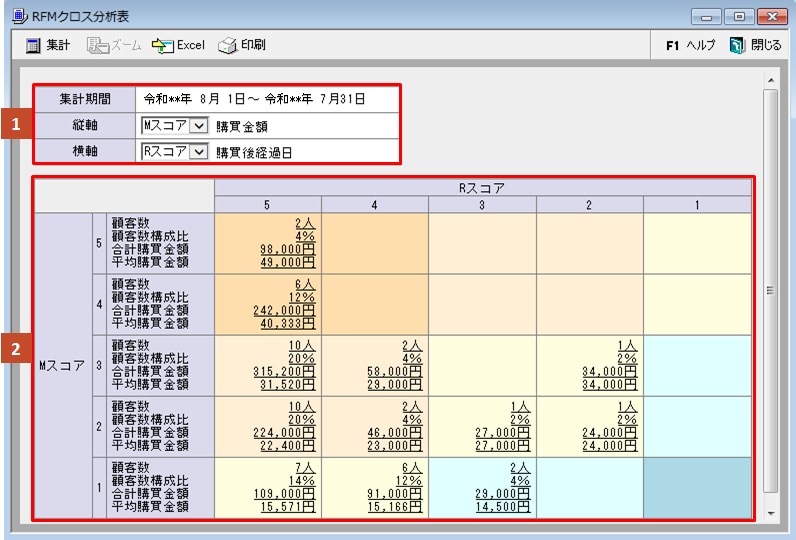Click the scrollbar up arrow
Image resolution: width=796 pixels, height=540 pixels.
point(771,81)
